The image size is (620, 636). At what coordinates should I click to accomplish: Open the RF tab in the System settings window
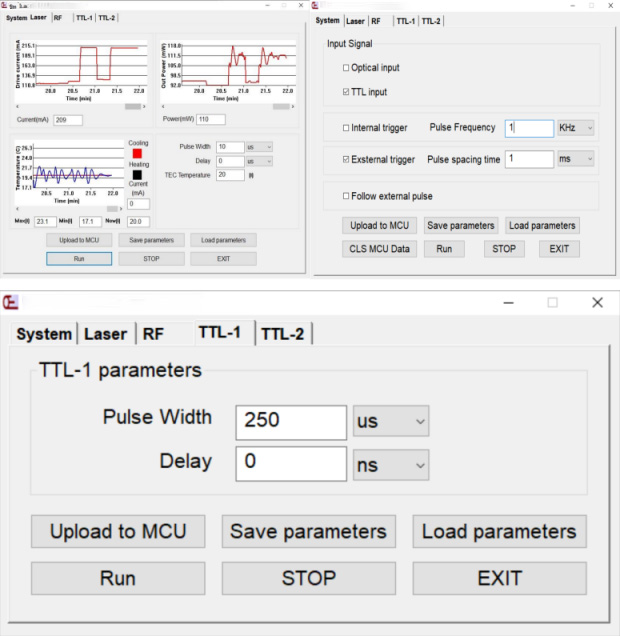point(375,21)
